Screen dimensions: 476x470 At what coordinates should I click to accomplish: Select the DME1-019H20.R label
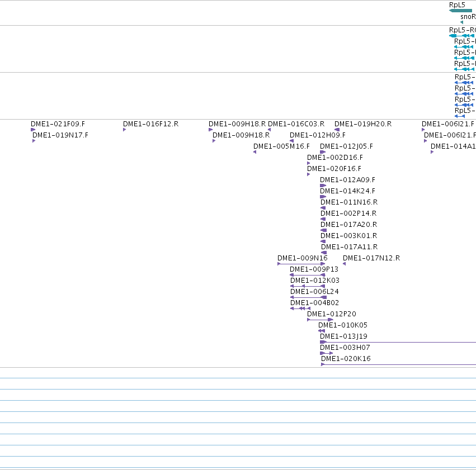[x=363, y=124]
